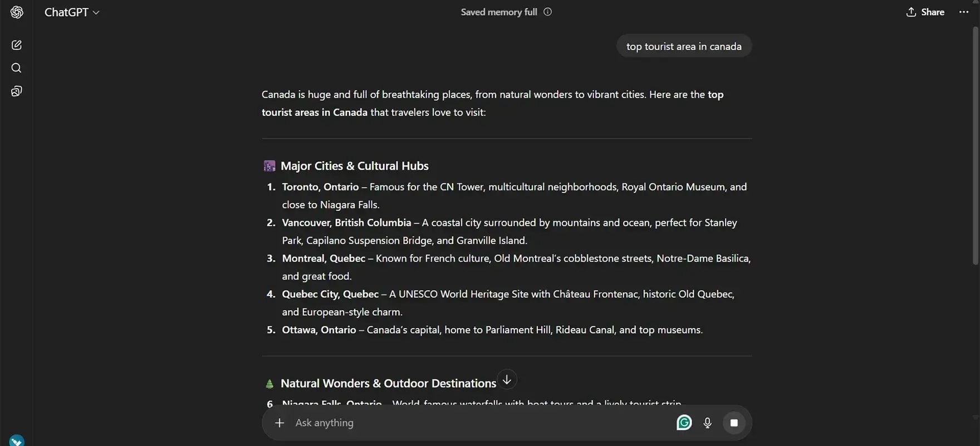Jump to latest with the down-arrow button
The width and height of the screenshot is (980, 446).
pos(507,380)
